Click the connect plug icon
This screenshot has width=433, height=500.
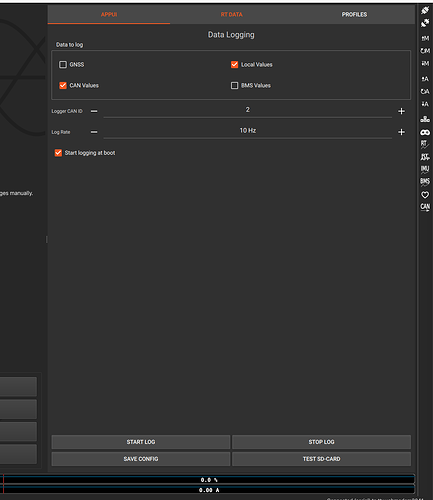(x=425, y=10)
